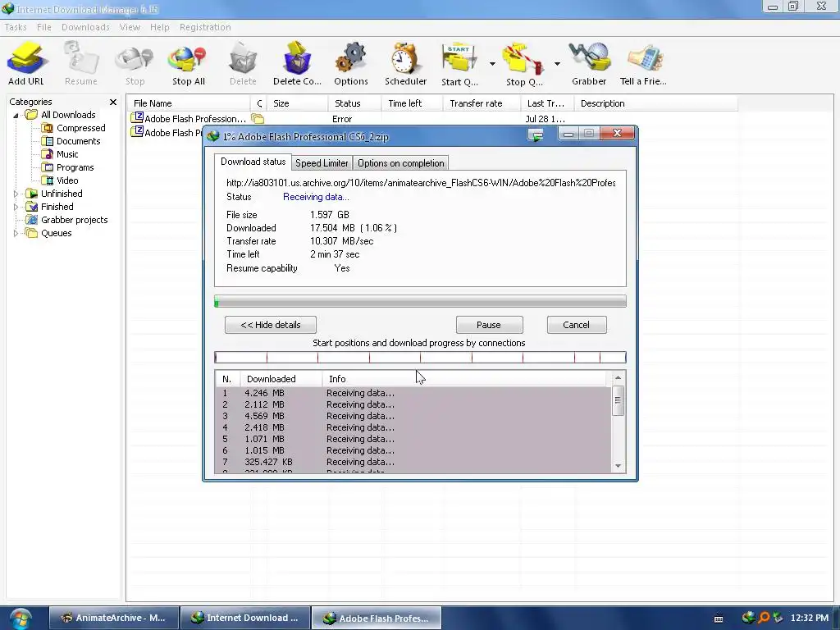The height and width of the screenshot is (630, 840).
Task: Open the Tasks menu
Action: point(16,27)
